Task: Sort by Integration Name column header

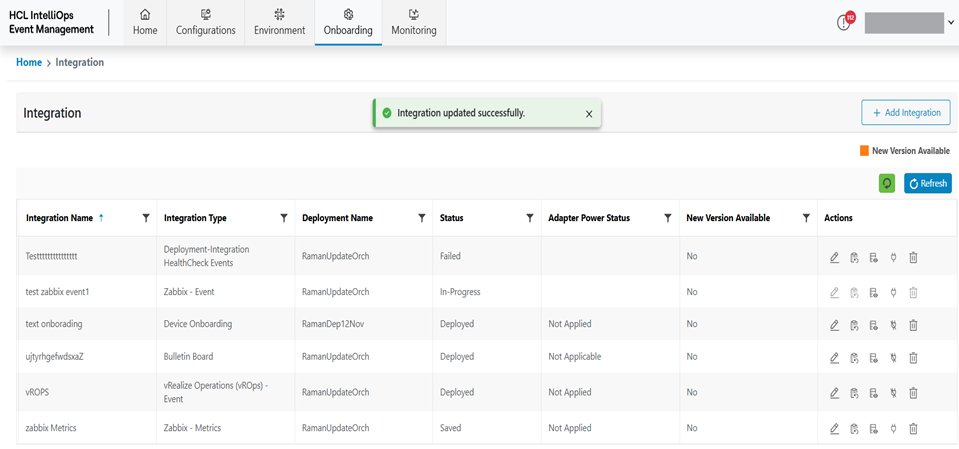Action: pyautogui.click(x=59, y=218)
